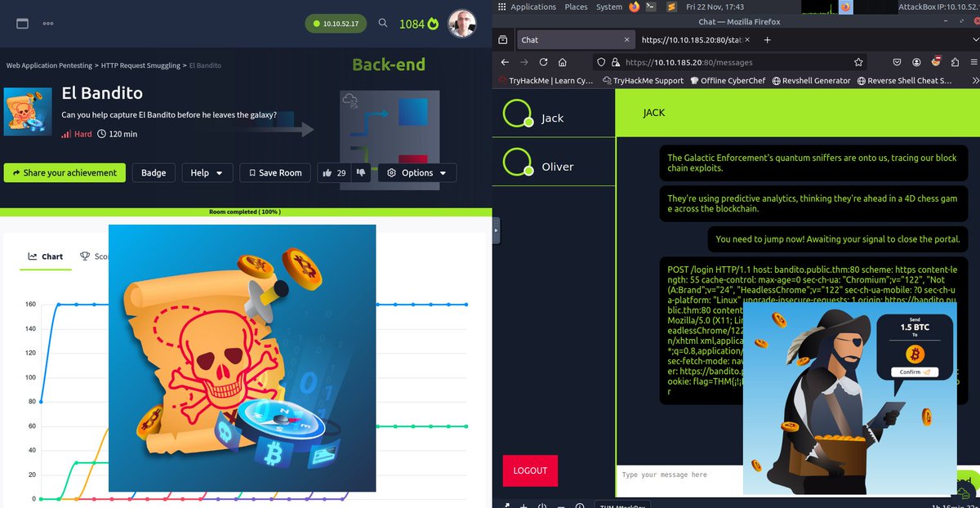980x508 pixels.
Task: Open the three-dots more menu
Action: 48,24
